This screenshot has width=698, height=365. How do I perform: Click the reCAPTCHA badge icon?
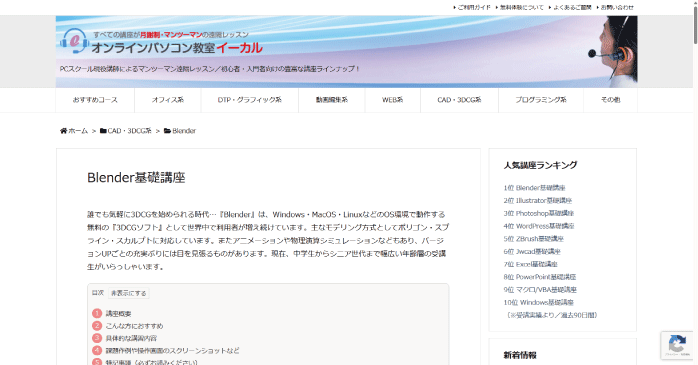click(x=677, y=345)
